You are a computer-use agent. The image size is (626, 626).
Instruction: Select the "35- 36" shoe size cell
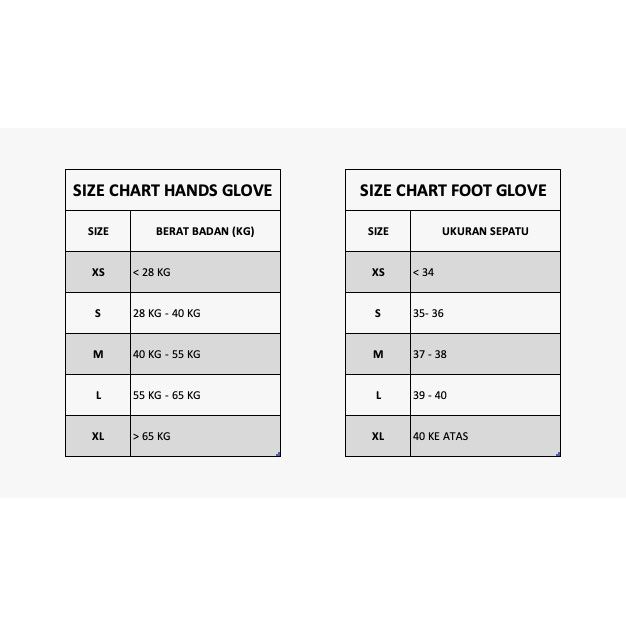point(485,313)
